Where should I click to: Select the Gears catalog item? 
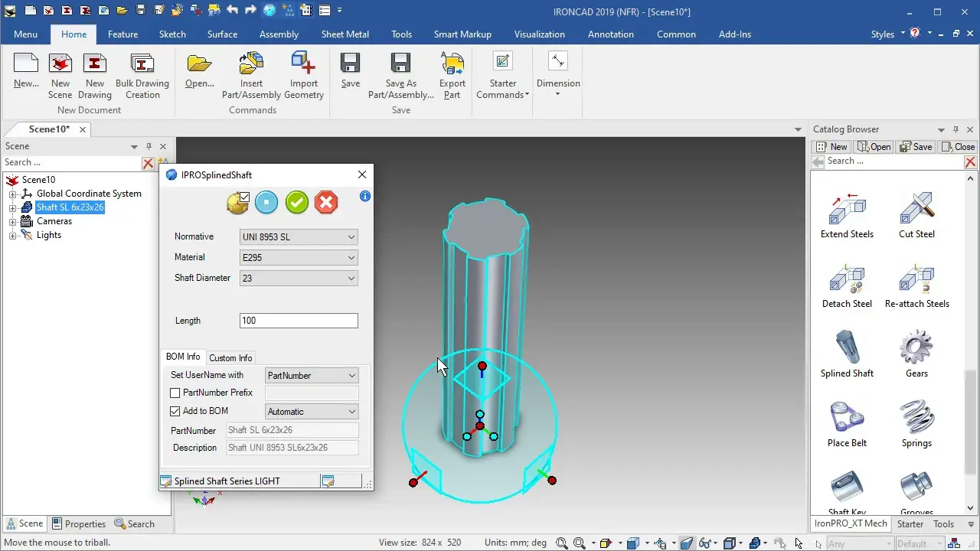click(x=916, y=354)
